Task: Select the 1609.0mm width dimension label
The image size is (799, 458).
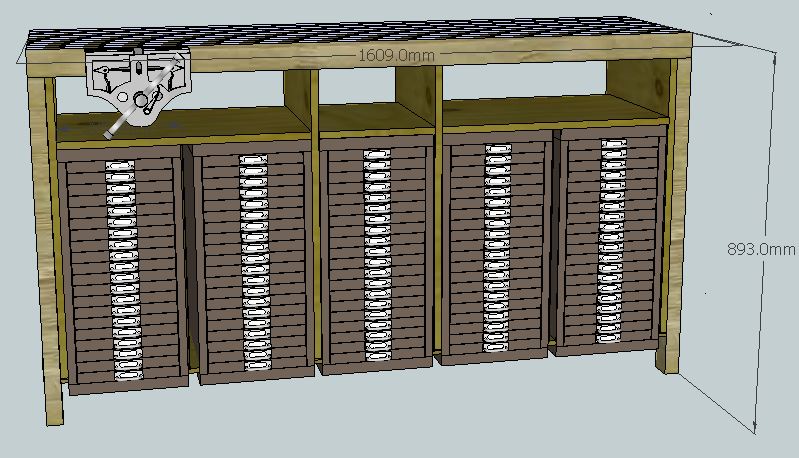Action: tap(396, 55)
